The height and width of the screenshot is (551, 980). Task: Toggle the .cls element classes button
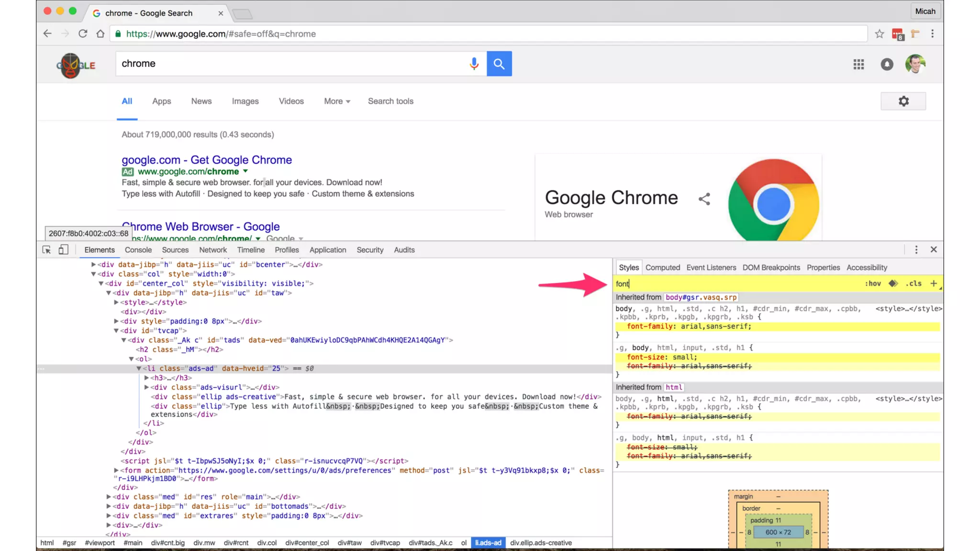coord(913,284)
